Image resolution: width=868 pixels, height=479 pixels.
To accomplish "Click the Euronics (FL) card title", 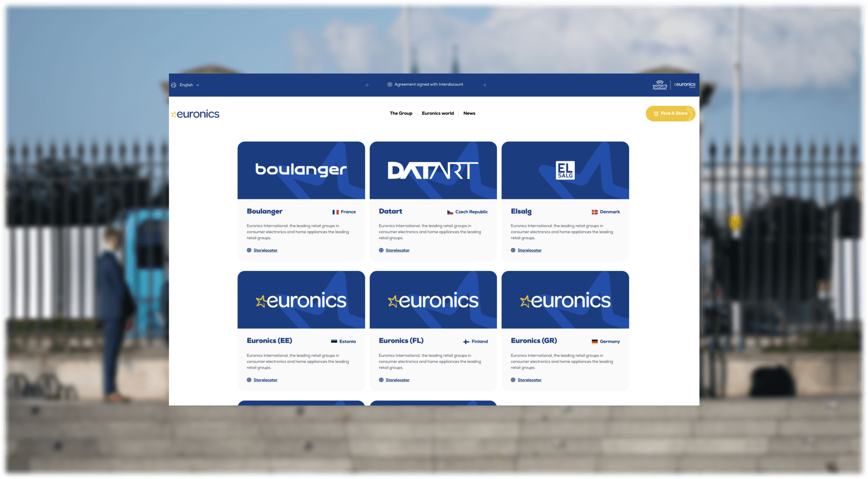I will pos(401,341).
